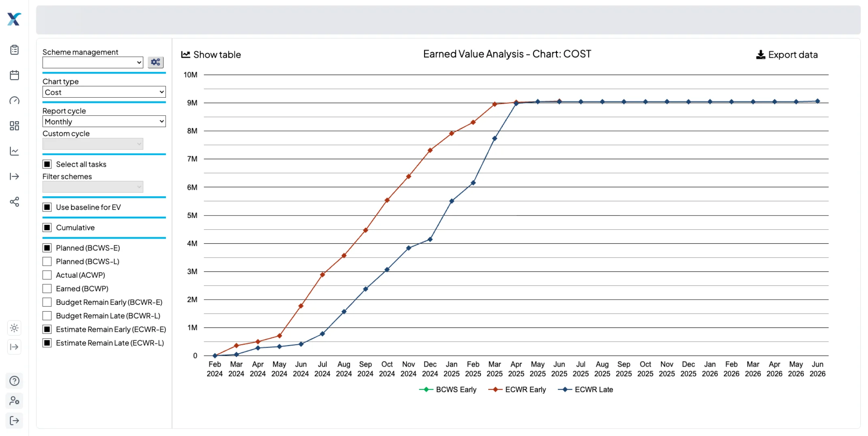Enable the Earned (BCWP) checkbox
This screenshot has width=868, height=436.
pyautogui.click(x=47, y=288)
